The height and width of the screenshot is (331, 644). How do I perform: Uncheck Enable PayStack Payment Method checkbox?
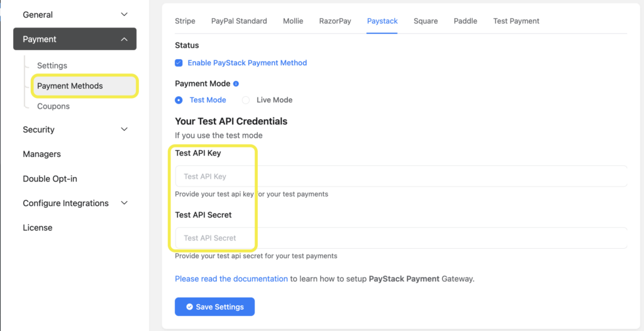[179, 63]
